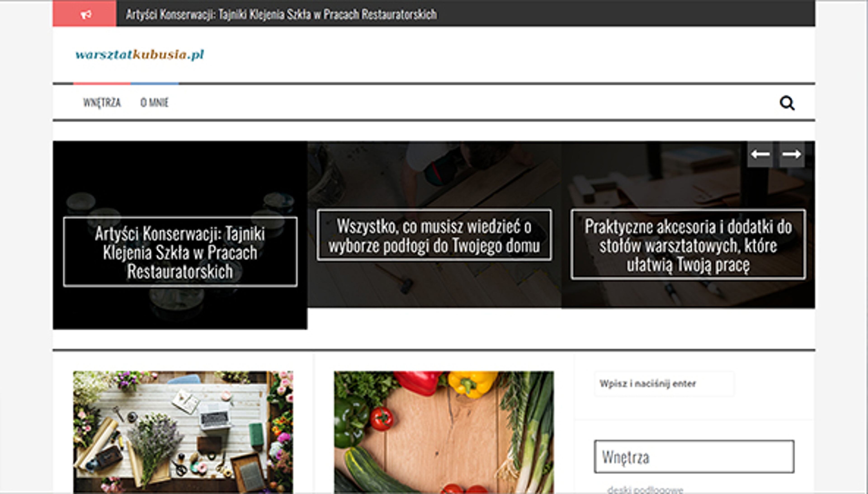This screenshot has width=868, height=494.
Task: Click the megaphone announcement icon
Action: coord(86,15)
